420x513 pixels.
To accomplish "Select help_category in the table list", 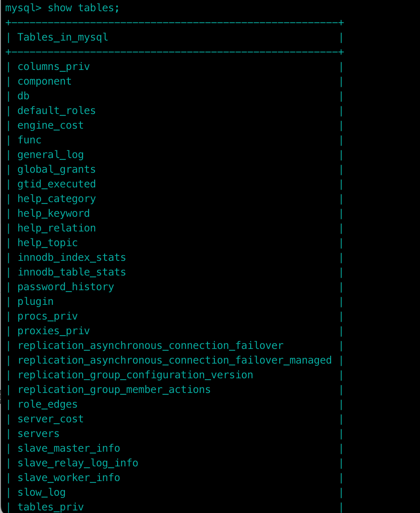I will coord(57,199).
